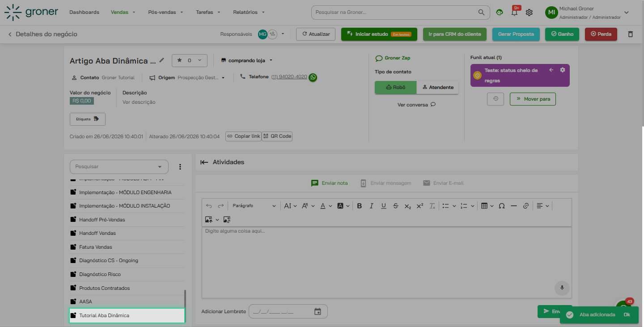Click insert image via URL icon
This screenshot has height=327, width=644.
tap(227, 220)
